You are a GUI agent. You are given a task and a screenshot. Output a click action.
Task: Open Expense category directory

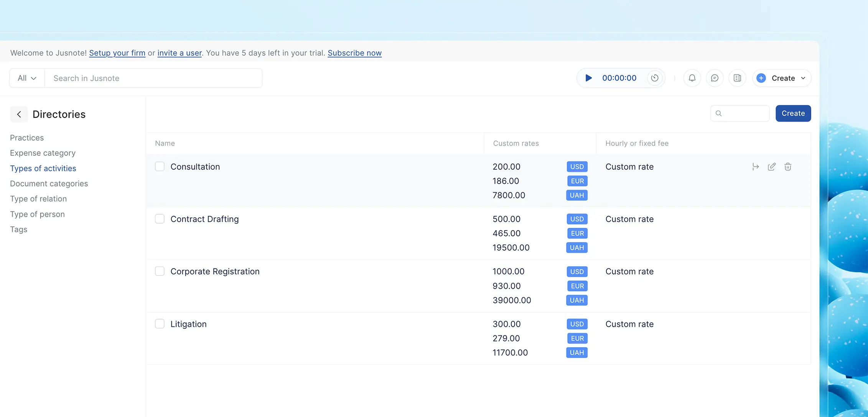[x=43, y=153]
